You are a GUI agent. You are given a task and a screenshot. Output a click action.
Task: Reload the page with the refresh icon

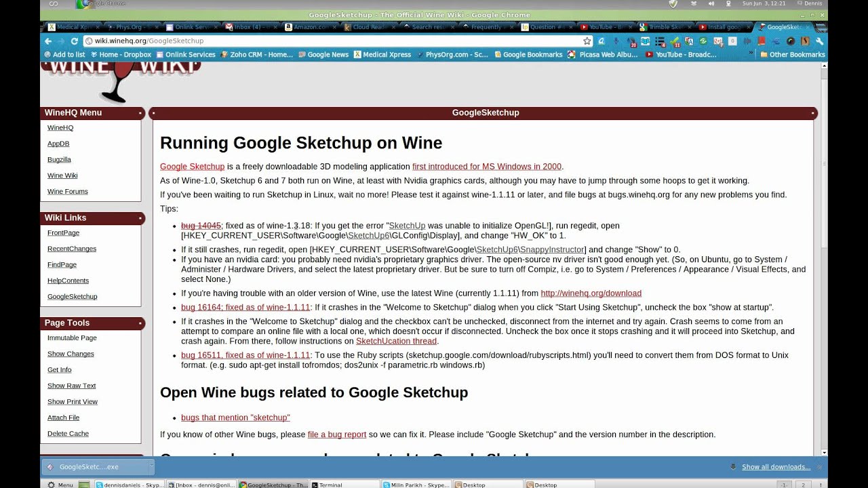[x=74, y=41]
